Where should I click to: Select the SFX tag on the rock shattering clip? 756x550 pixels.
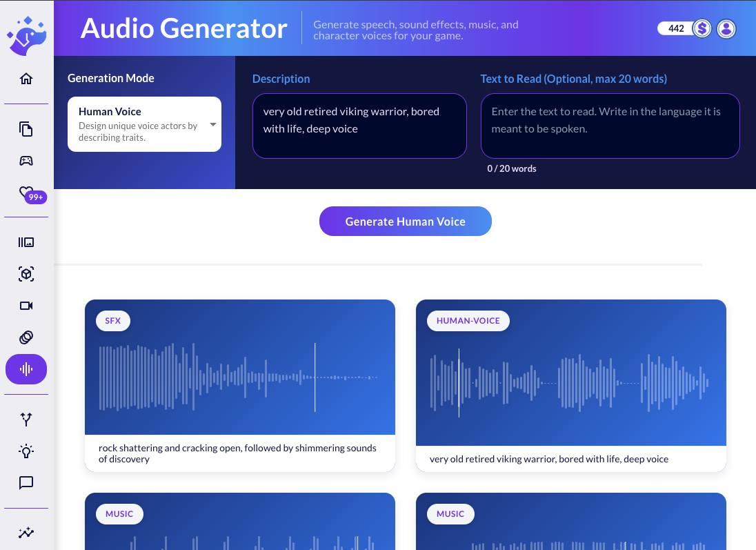coord(112,320)
